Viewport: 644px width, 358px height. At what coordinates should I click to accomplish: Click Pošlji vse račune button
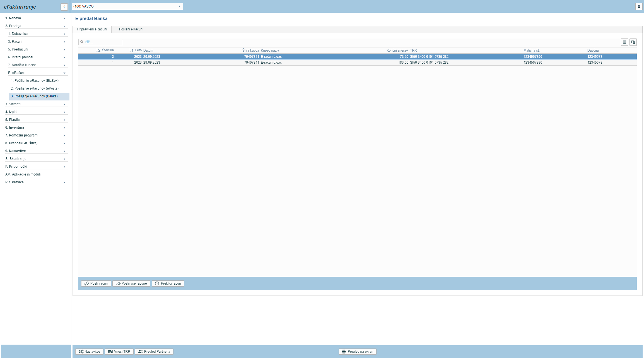(131, 283)
